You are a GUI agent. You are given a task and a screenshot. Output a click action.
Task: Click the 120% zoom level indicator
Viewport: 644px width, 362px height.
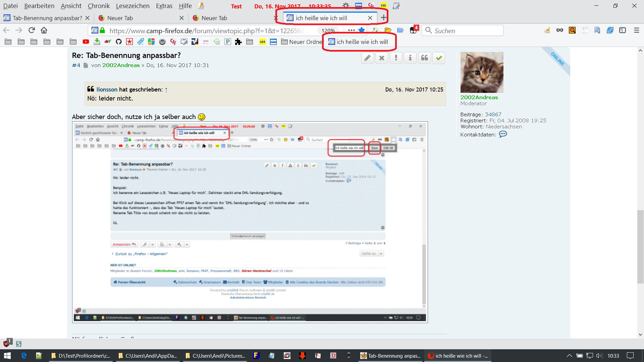328,31
